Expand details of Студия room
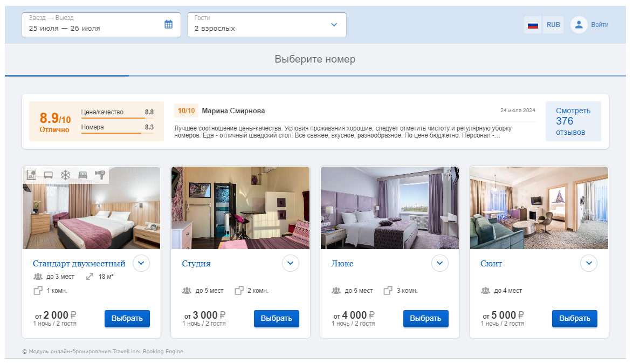 tap(290, 263)
